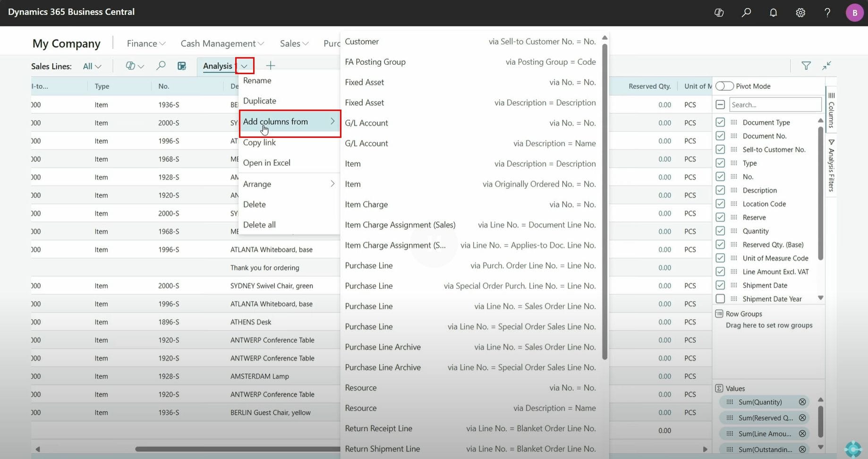Image resolution: width=868 pixels, height=459 pixels.
Task: Uncheck the Document Type column
Action: [721, 122]
